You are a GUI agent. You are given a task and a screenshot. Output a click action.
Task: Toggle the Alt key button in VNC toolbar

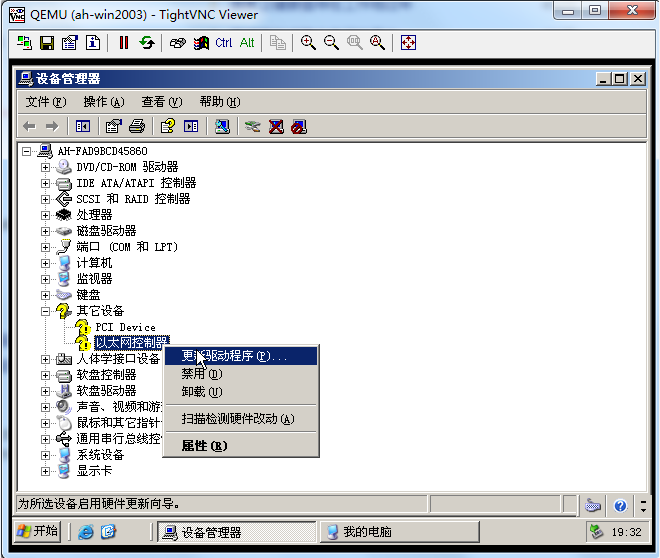pyautogui.click(x=247, y=43)
